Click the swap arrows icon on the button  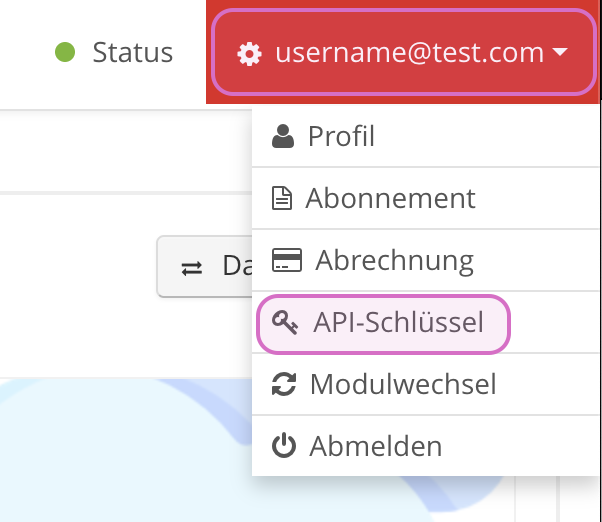tap(191, 268)
